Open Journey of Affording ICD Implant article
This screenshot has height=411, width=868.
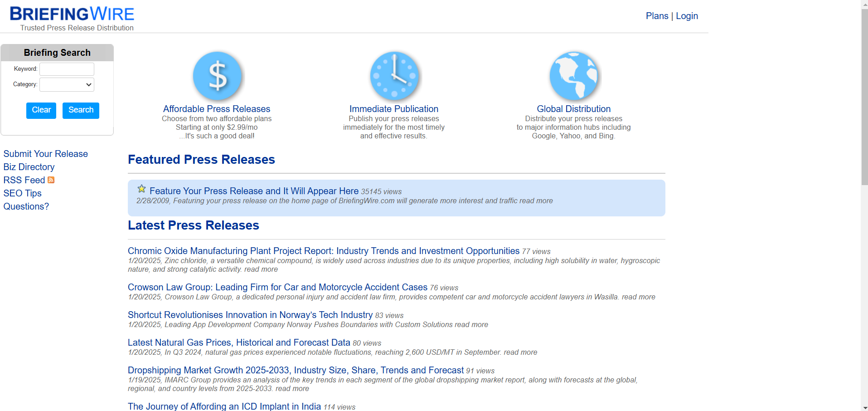224,406
